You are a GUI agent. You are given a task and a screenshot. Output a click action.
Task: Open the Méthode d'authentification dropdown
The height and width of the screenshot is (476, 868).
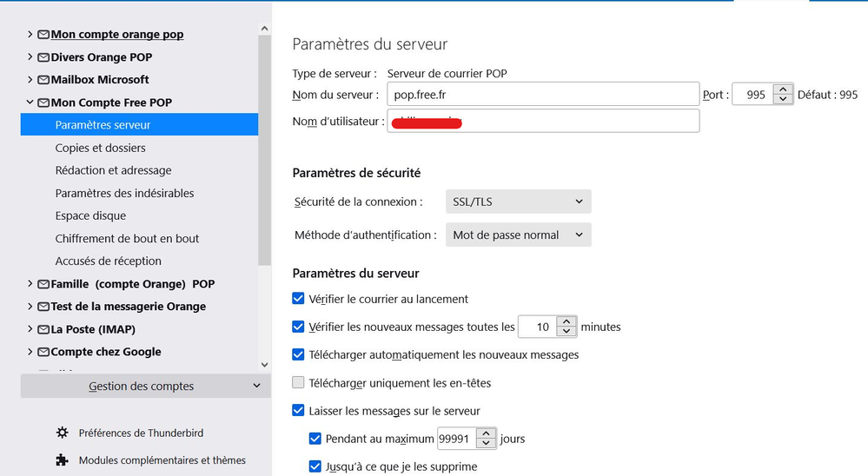coord(518,235)
